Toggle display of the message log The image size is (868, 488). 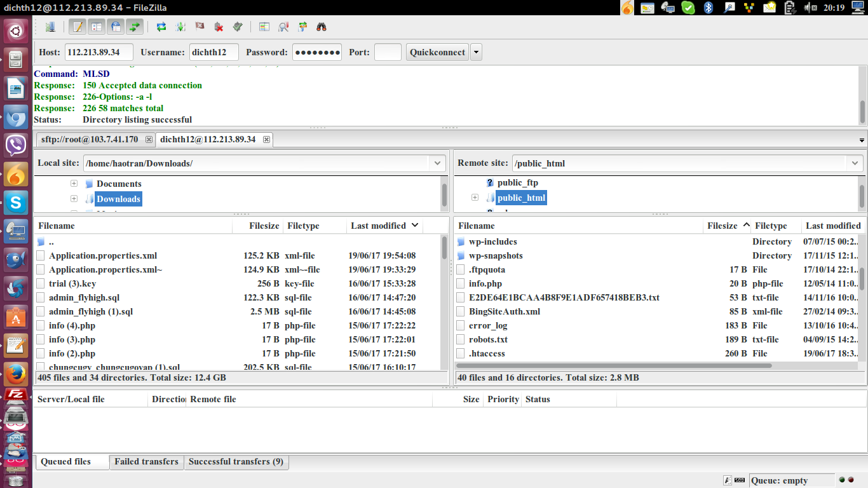pos(78,27)
